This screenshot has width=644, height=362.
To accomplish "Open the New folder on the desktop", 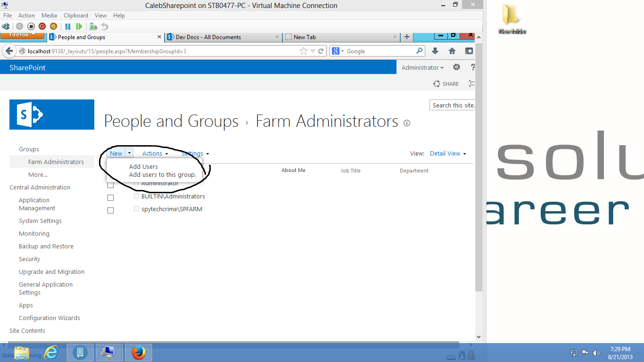I will (x=512, y=19).
